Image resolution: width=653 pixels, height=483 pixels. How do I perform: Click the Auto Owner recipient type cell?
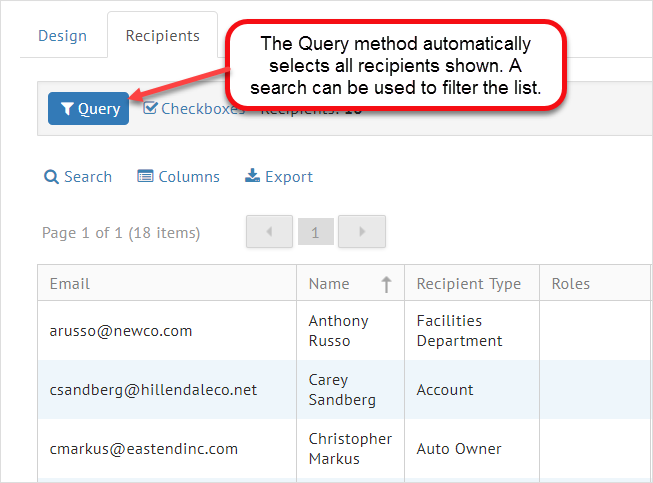(x=472, y=449)
